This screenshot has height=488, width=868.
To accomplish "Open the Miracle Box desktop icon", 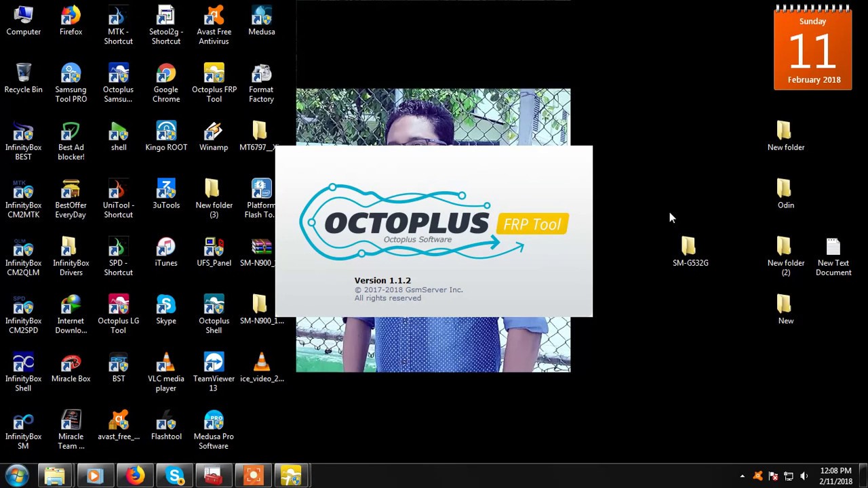I will coord(71,367).
